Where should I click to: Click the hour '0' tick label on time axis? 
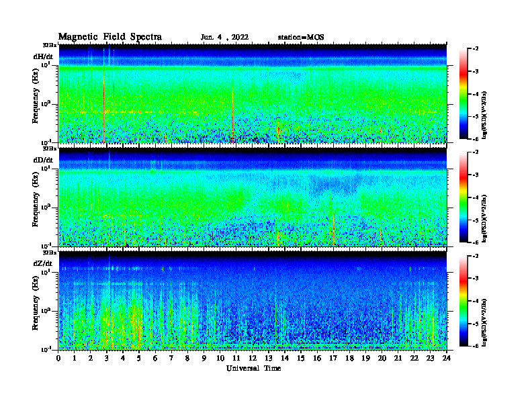[x=58, y=358]
